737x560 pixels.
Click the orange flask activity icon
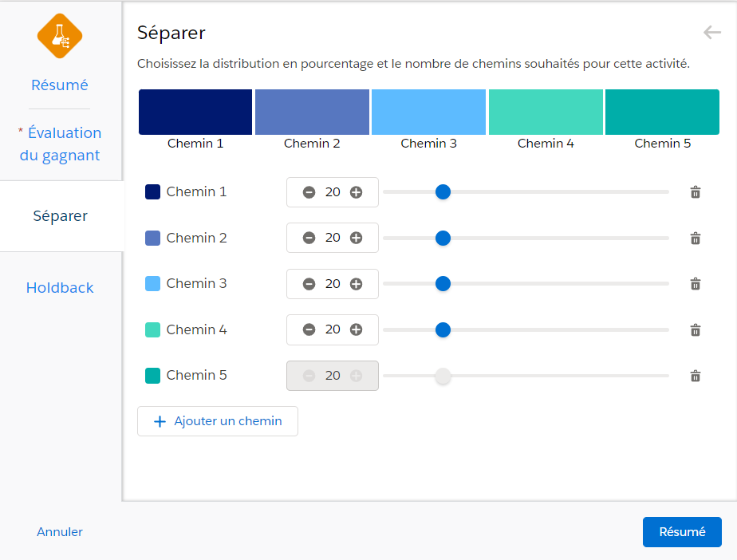click(x=60, y=36)
